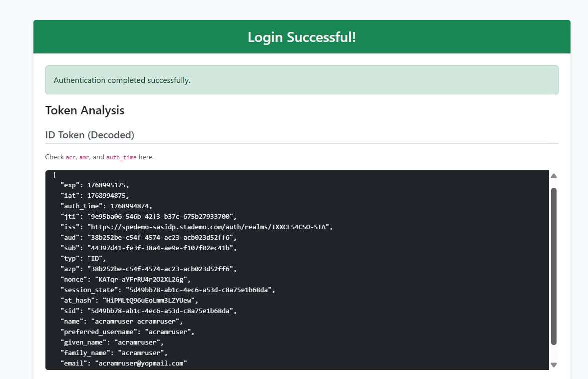Click the email value acramruser@yopmail.com
Image resolution: width=588 pixels, height=379 pixels.
tap(142, 364)
